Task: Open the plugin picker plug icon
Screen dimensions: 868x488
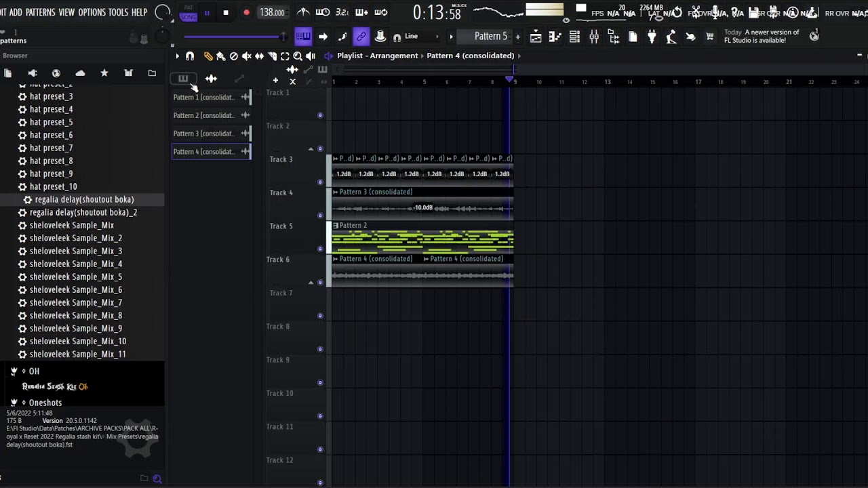Action: pyautogui.click(x=652, y=37)
